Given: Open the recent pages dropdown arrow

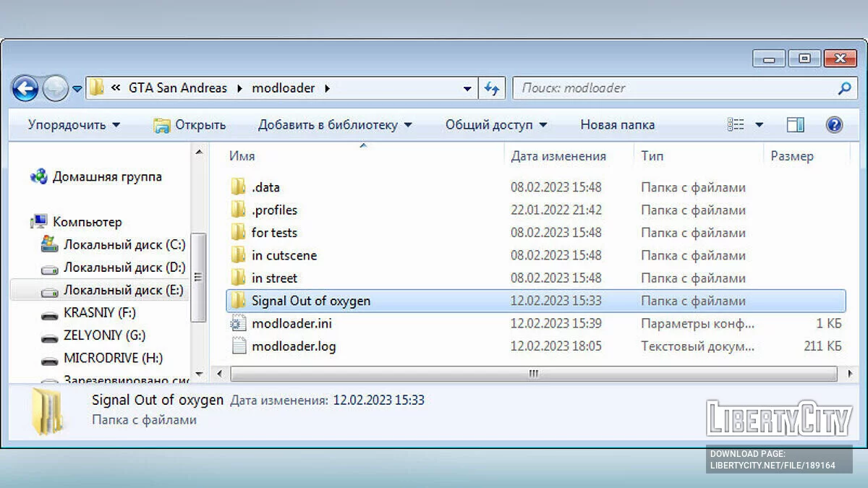Looking at the screenshot, I should pos(77,89).
